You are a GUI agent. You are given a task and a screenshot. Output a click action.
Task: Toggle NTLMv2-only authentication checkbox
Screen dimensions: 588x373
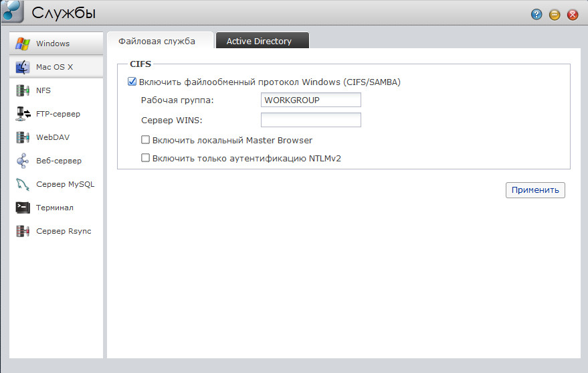pyautogui.click(x=145, y=159)
